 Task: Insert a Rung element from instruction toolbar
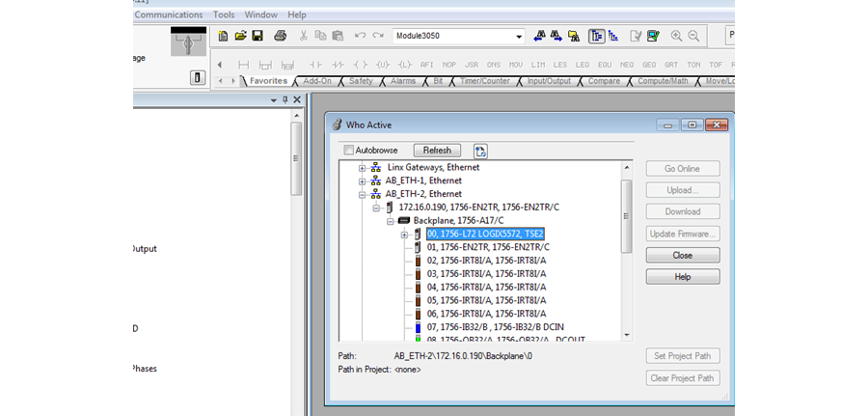(243, 65)
